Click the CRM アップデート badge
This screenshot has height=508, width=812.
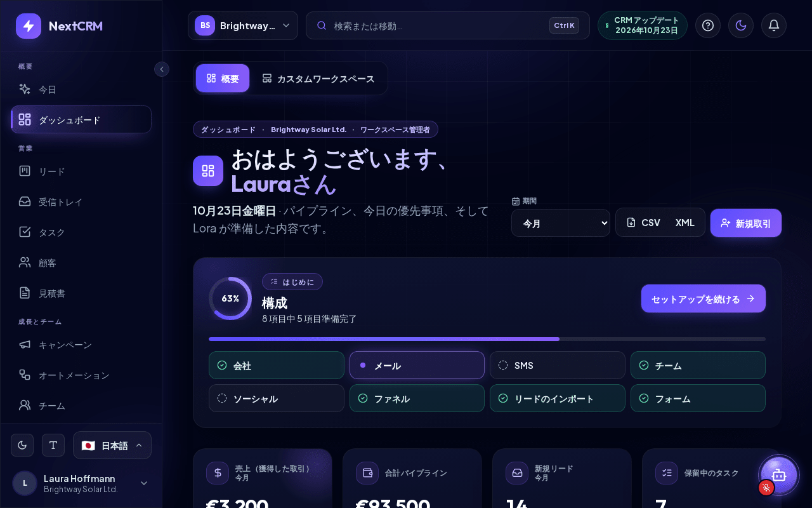pos(643,25)
